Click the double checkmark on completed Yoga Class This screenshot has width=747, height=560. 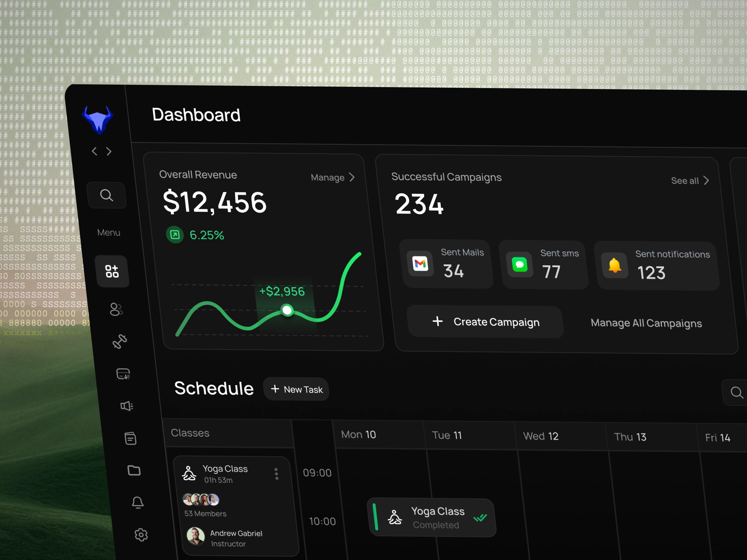click(480, 517)
